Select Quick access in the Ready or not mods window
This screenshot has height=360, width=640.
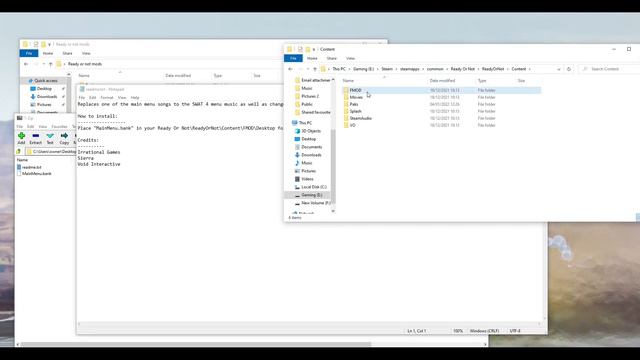pyautogui.click(x=42, y=81)
